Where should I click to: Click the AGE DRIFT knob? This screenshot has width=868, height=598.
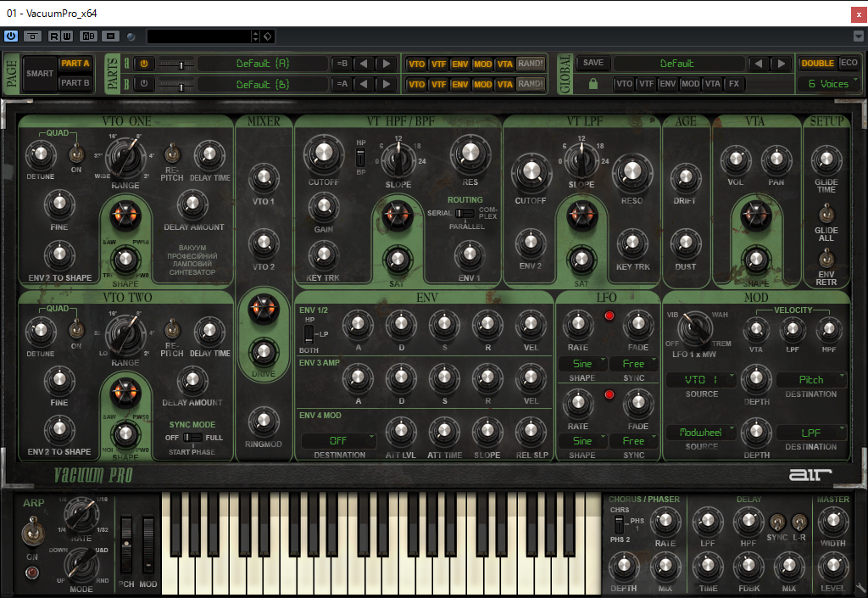coord(685,178)
